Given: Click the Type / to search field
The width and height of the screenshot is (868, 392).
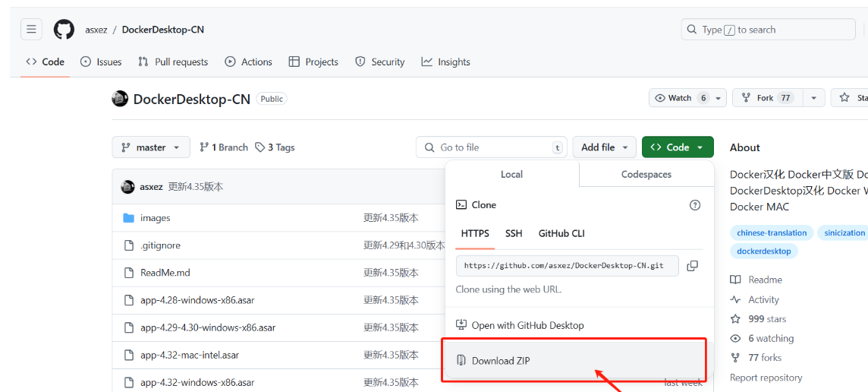Looking at the screenshot, I should pyautogui.click(x=769, y=30).
